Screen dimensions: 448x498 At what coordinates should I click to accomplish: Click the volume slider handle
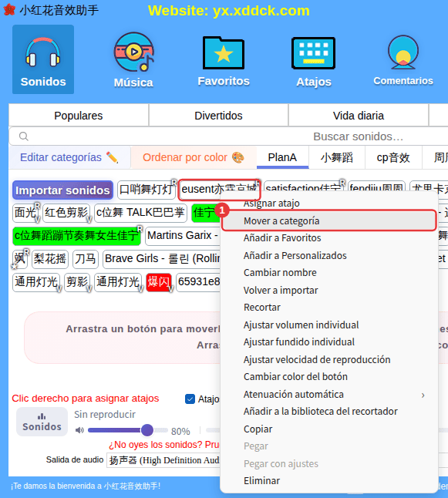147,430
